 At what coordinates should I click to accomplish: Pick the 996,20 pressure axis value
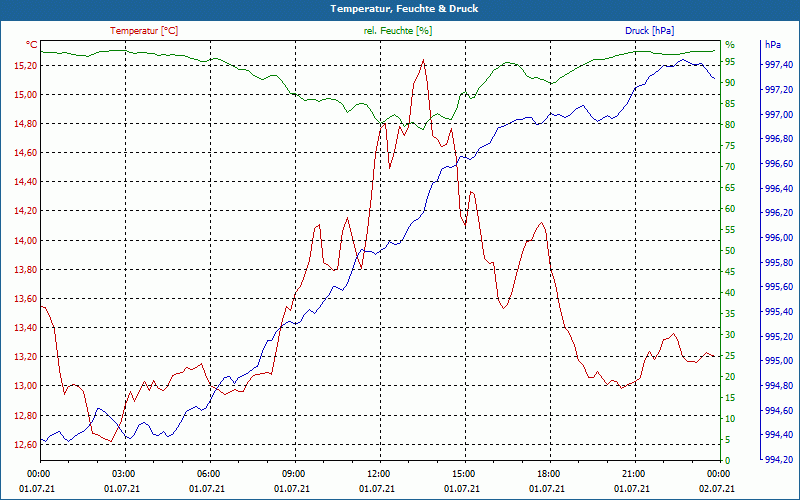pyautogui.click(x=780, y=213)
